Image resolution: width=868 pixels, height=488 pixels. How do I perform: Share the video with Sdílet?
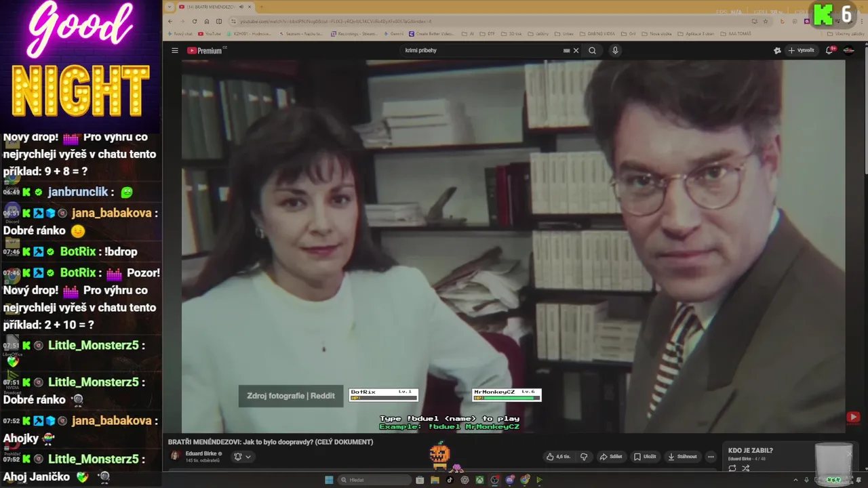coord(611,456)
